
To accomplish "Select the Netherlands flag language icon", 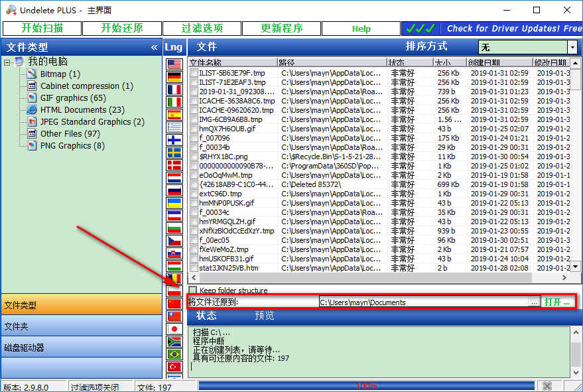I will coord(174,178).
